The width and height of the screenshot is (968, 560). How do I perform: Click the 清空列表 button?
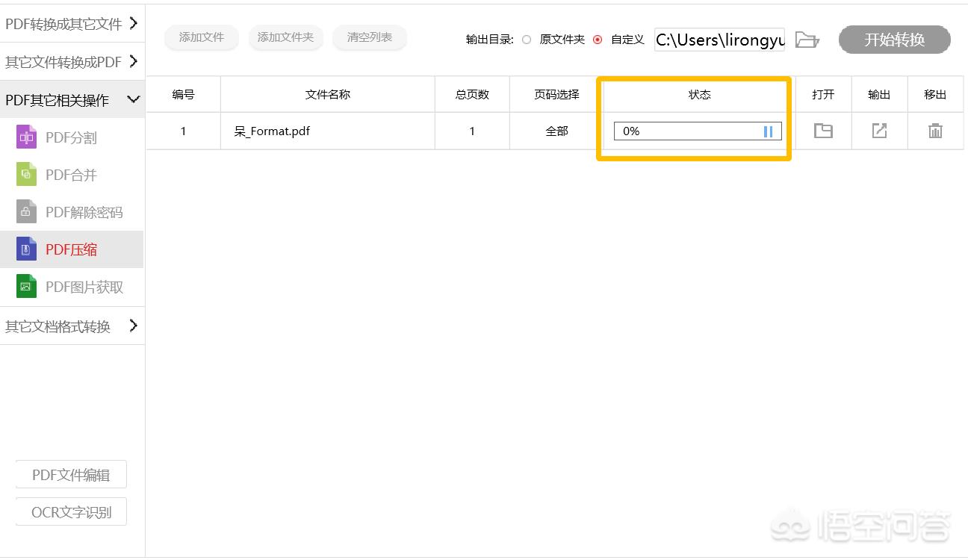(x=369, y=37)
